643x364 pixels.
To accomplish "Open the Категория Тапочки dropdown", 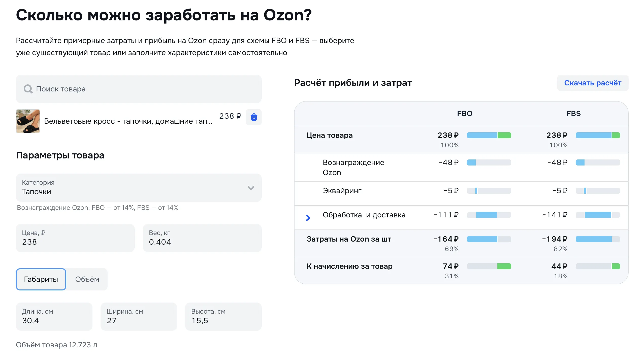I will click(x=131, y=188).
